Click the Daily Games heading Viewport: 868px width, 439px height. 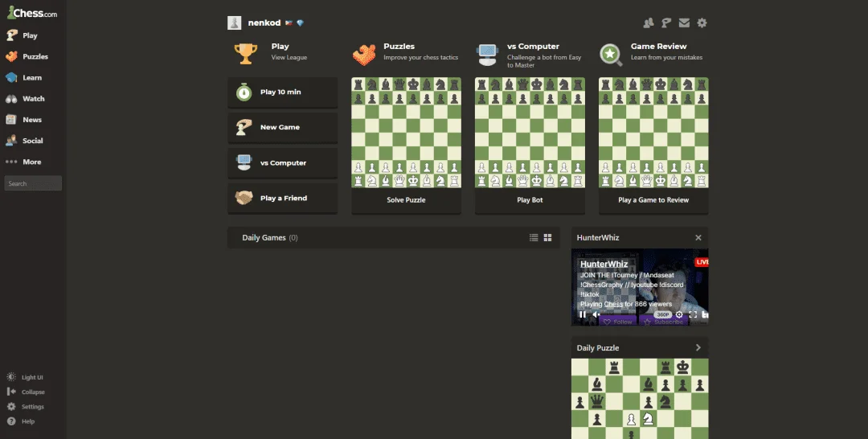click(264, 237)
